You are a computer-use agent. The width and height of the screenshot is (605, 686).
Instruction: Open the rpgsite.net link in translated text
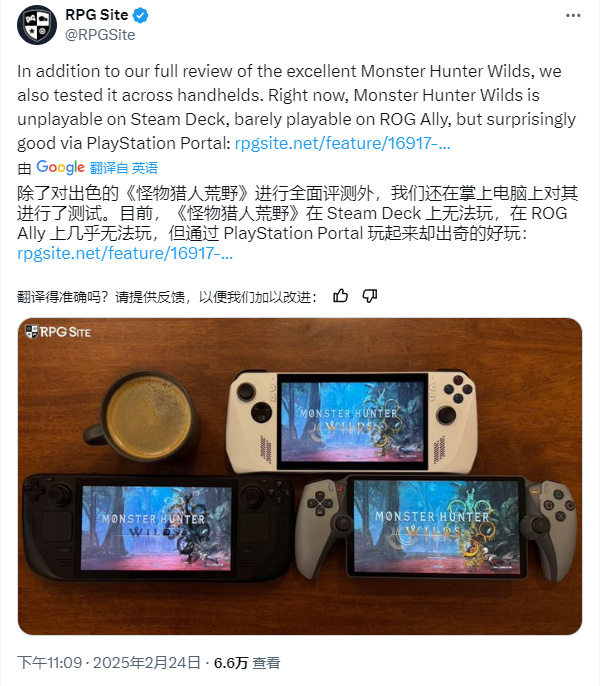[125, 253]
